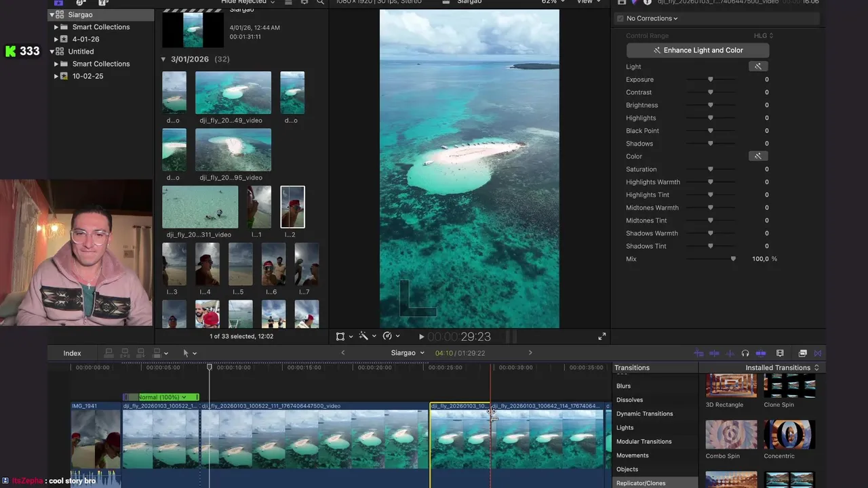868x488 pixels.
Task: Expand the 4-01-26 event in sidebar
Action: (56, 39)
